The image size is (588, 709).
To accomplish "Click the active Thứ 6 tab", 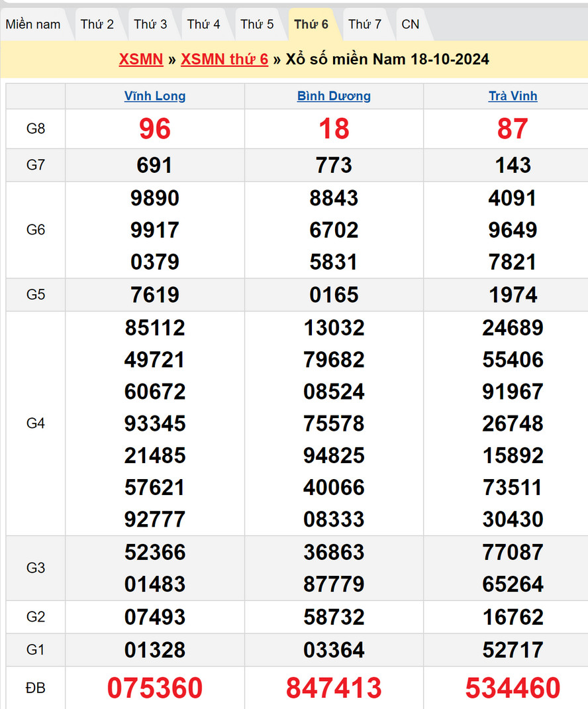I will (311, 25).
